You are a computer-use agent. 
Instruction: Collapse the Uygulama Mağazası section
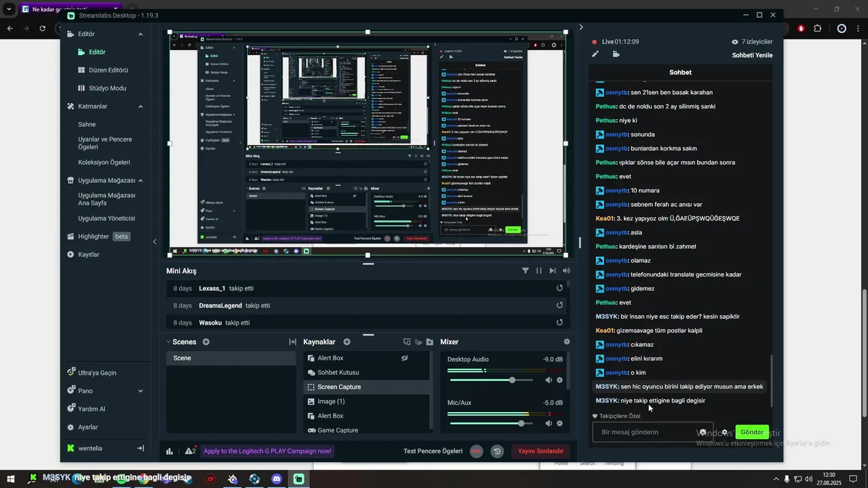coord(140,181)
